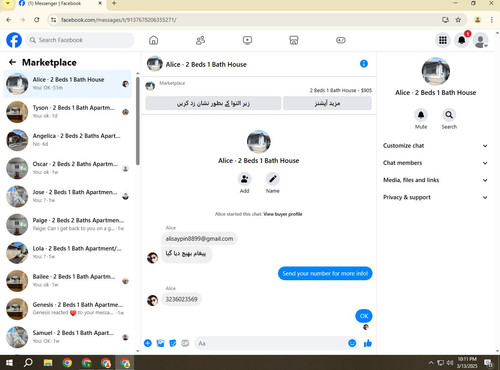Screen dimensions: 500x370
Task: Click the Send your number for more info message
Action: [x=325, y=273]
